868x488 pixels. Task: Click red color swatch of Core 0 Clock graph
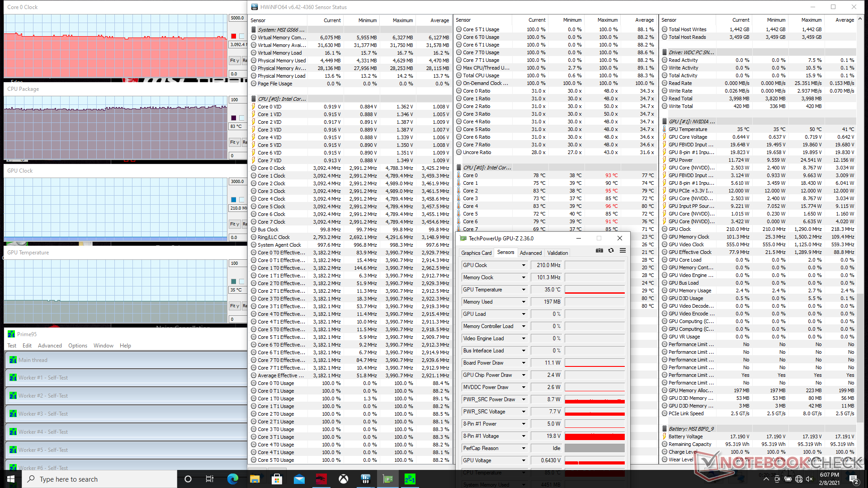(x=233, y=36)
